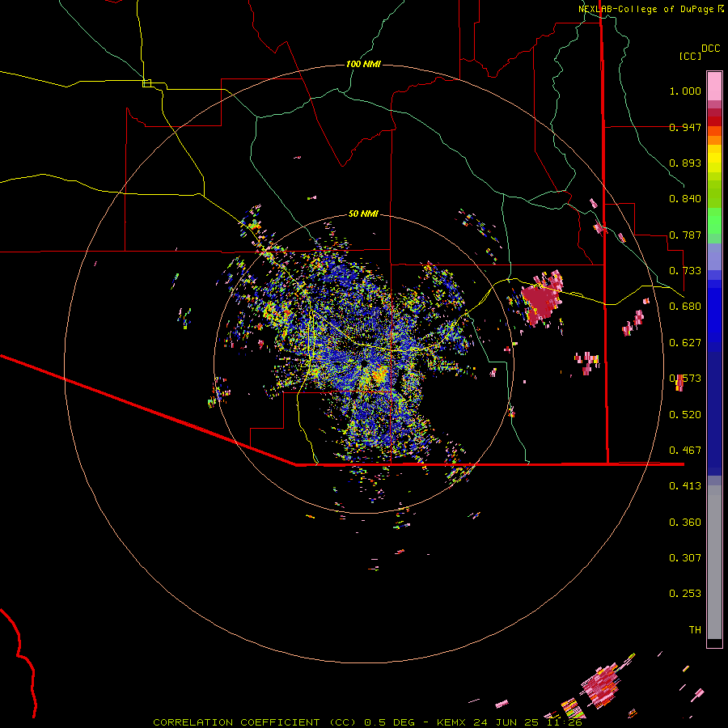
Task: Pick the gray color bar segment near 0.307
Action: coord(714,558)
